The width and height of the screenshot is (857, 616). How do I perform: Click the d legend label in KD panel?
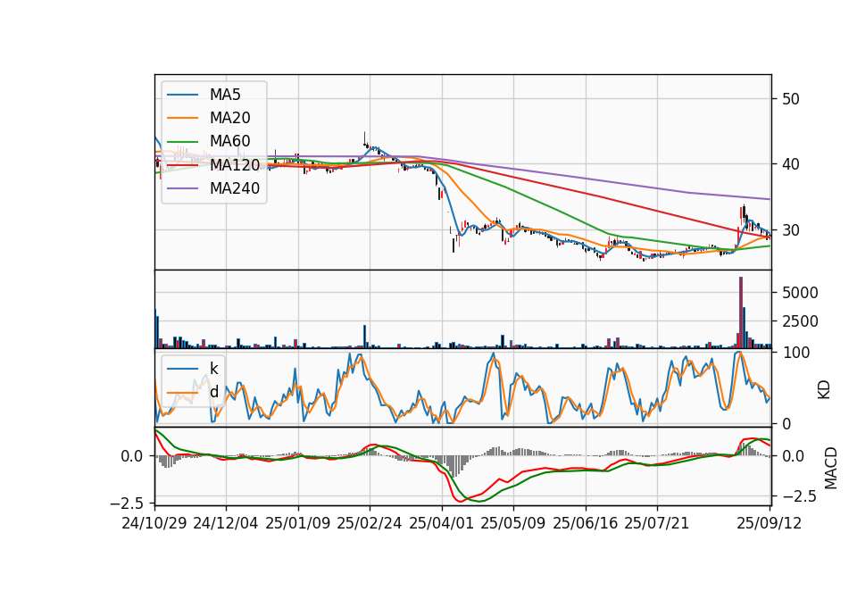pyautogui.click(x=213, y=391)
